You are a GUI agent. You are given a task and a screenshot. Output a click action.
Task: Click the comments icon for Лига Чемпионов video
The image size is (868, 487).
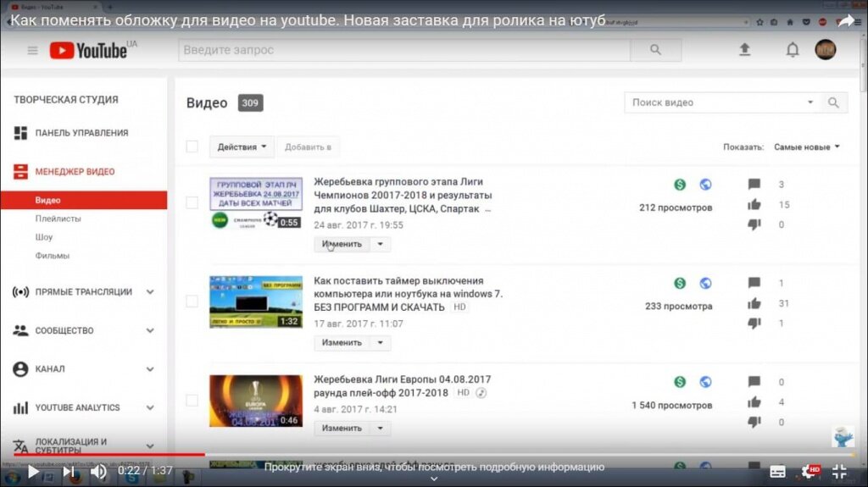tap(754, 185)
